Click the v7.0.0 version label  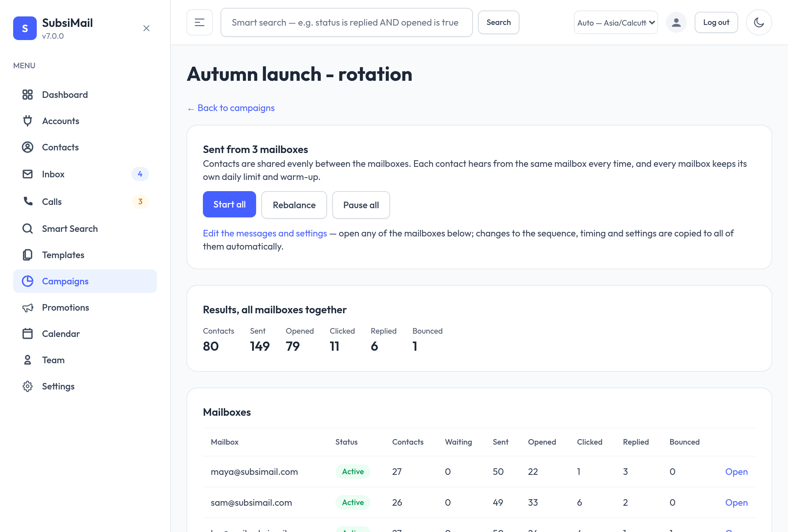(x=53, y=36)
